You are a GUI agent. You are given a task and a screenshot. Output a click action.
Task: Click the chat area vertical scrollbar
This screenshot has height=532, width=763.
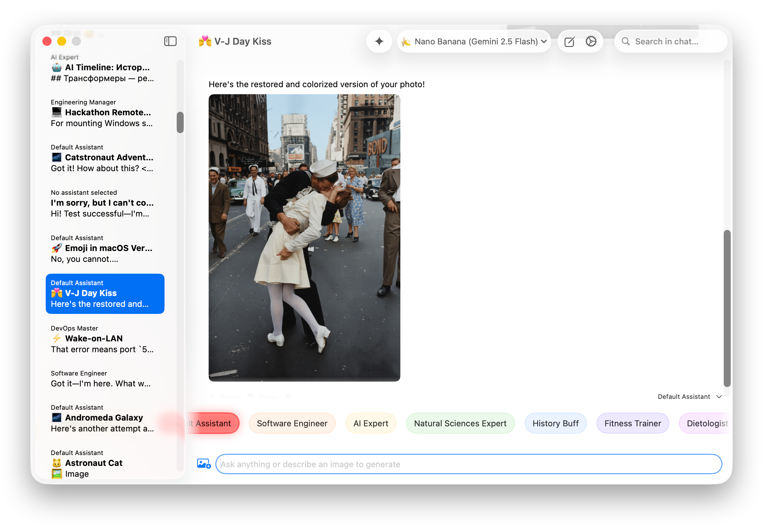coord(727,308)
